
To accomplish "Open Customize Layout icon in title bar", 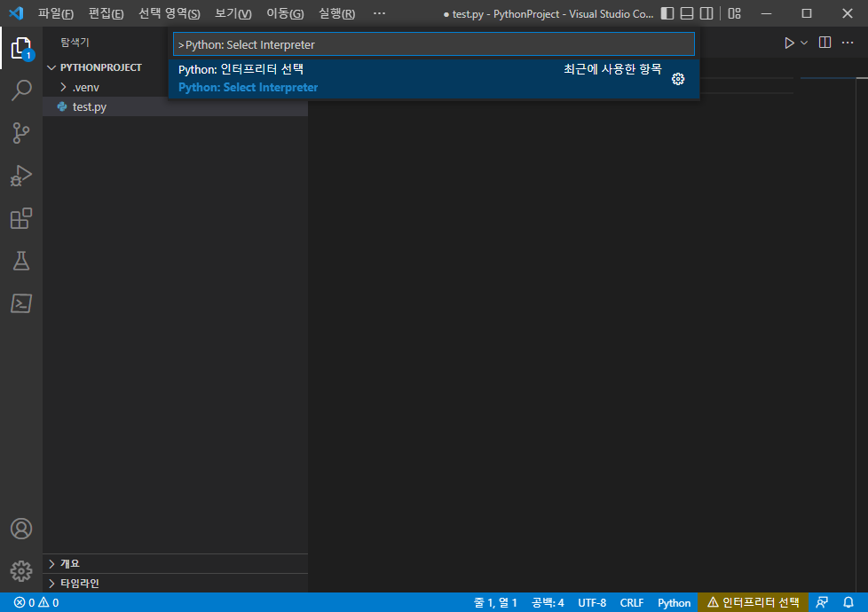I will (x=735, y=13).
